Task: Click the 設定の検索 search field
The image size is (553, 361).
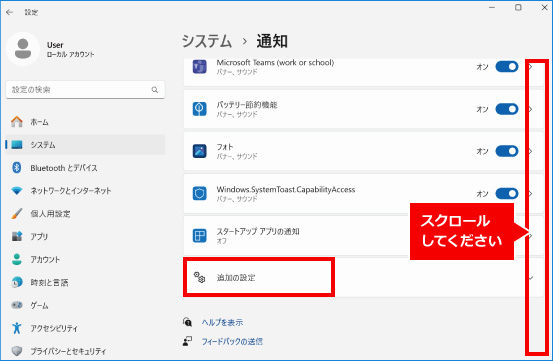Action: (x=85, y=90)
